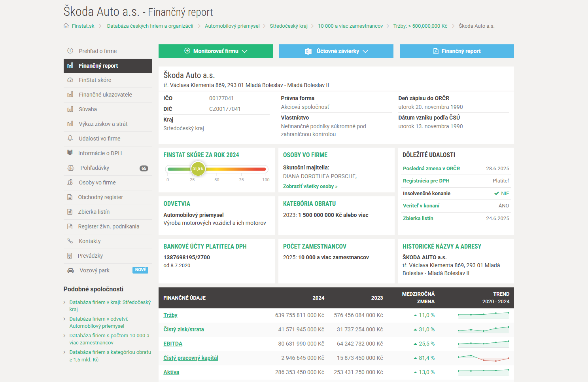This screenshot has height=382, width=588.
Task: Select Výkaz ziskov a strát menu item
Action: [103, 124]
